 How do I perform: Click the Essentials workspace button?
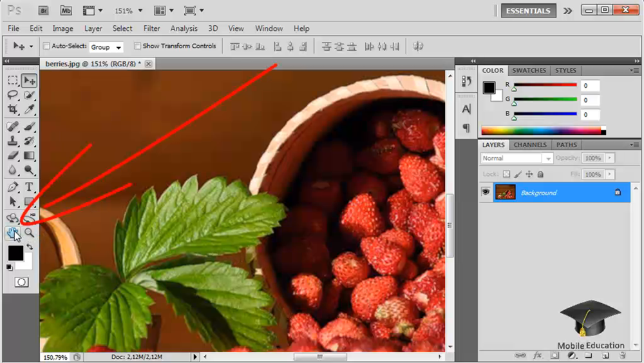528,11
